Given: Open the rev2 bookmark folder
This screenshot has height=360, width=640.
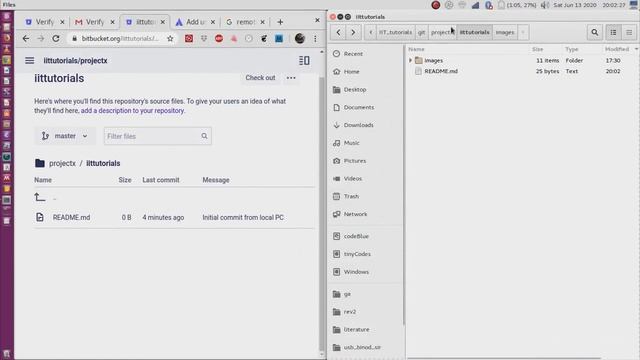Looking at the screenshot, I should click(349, 312).
